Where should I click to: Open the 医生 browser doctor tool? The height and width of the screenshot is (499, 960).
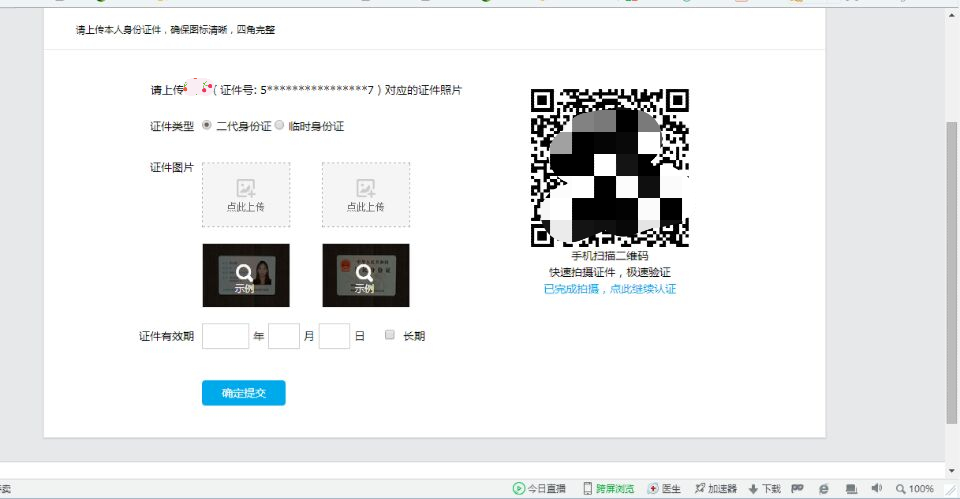[664, 489]
